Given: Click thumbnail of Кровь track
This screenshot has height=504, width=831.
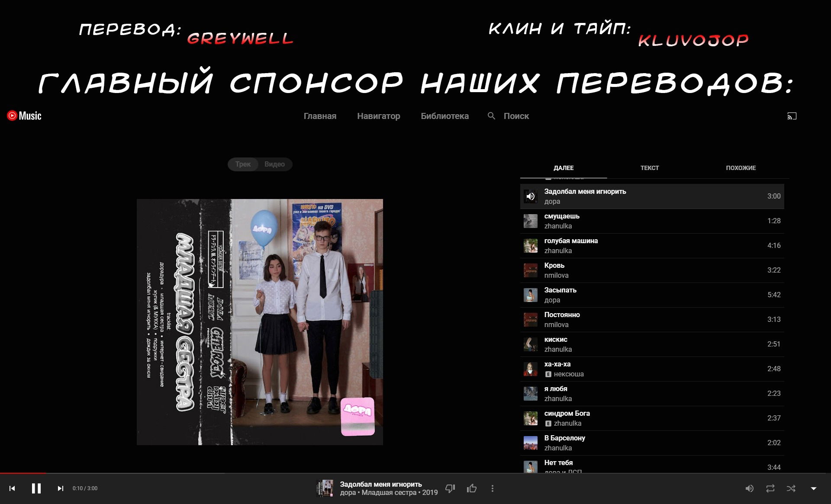Looking at the screenshot, I should coord(531,270).
